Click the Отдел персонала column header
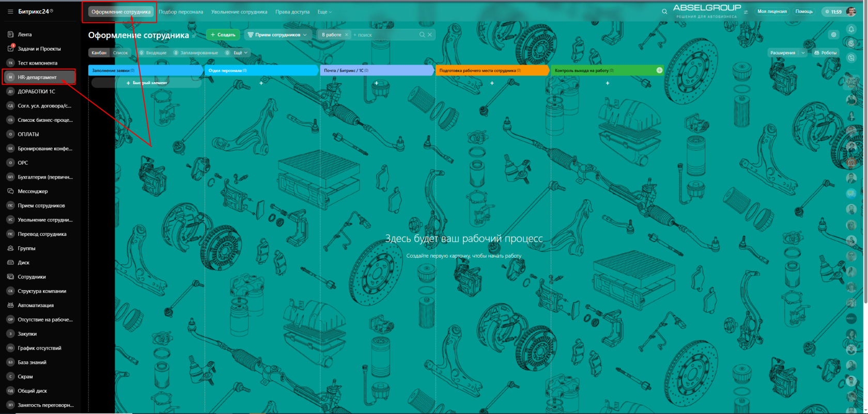The width and height of the screenshot is (868, 414). pos(261,70)
